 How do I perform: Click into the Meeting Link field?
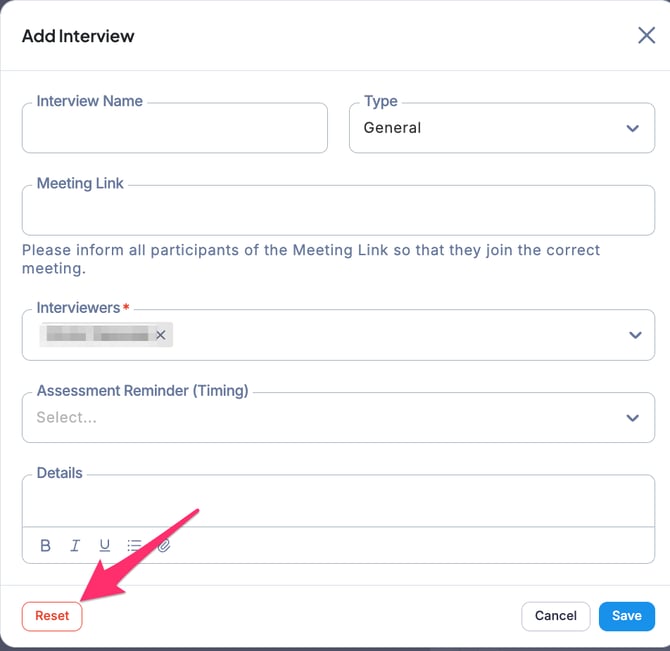(x=338, y=212)
